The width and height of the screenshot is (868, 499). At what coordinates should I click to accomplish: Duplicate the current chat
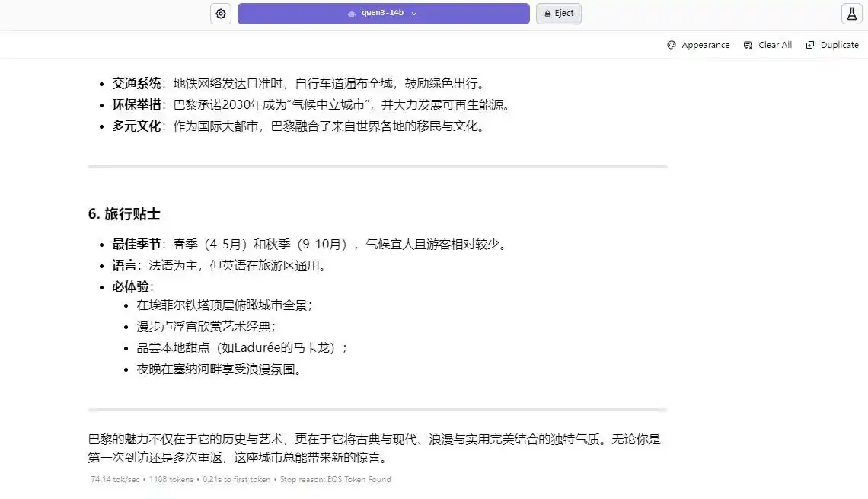pyautogui.click(x=838, y=45)
